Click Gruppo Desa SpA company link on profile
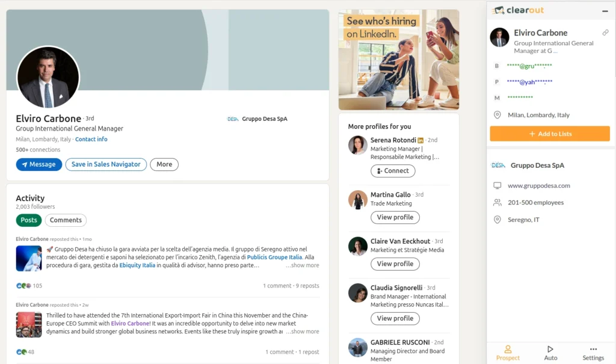This screenshot has height=364, width=616. (x=257, y=119)
